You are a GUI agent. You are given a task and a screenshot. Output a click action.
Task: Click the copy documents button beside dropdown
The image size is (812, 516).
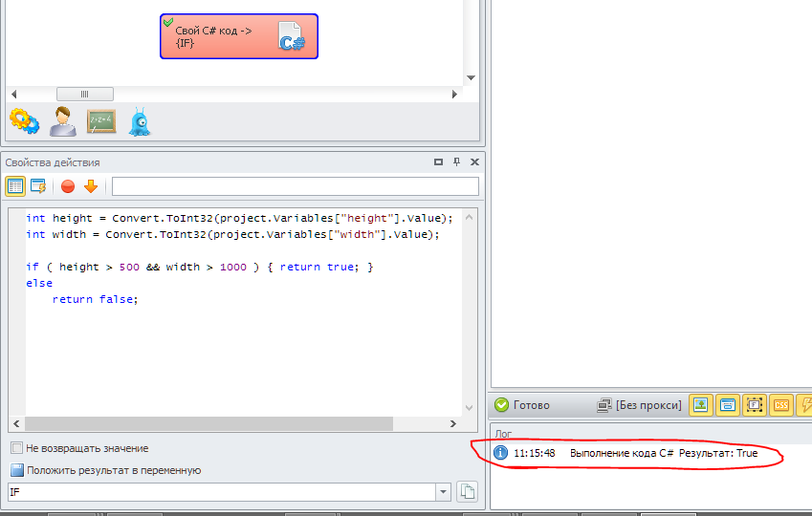tap(467, 492)
